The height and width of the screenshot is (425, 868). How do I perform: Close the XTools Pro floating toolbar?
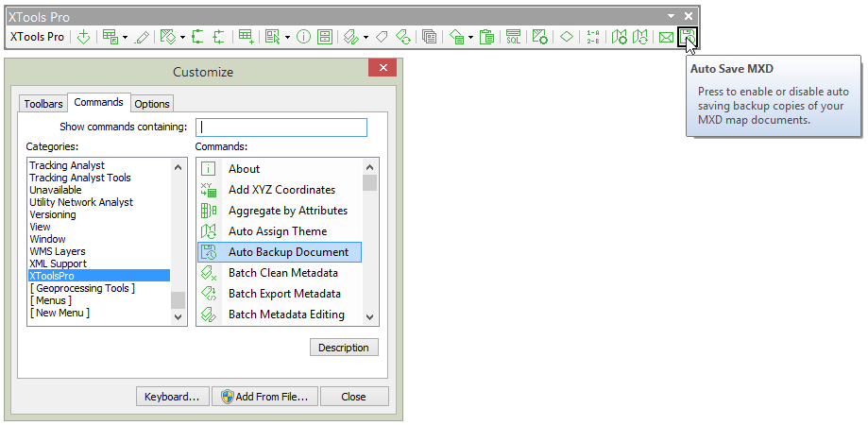point(689,16)
